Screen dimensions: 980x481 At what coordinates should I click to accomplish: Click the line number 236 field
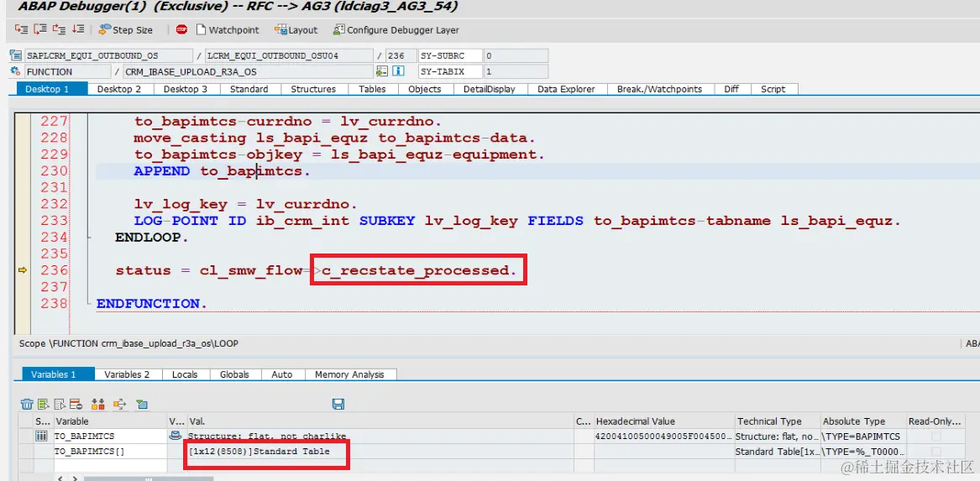pyautogui.click(x=401, y=55)
